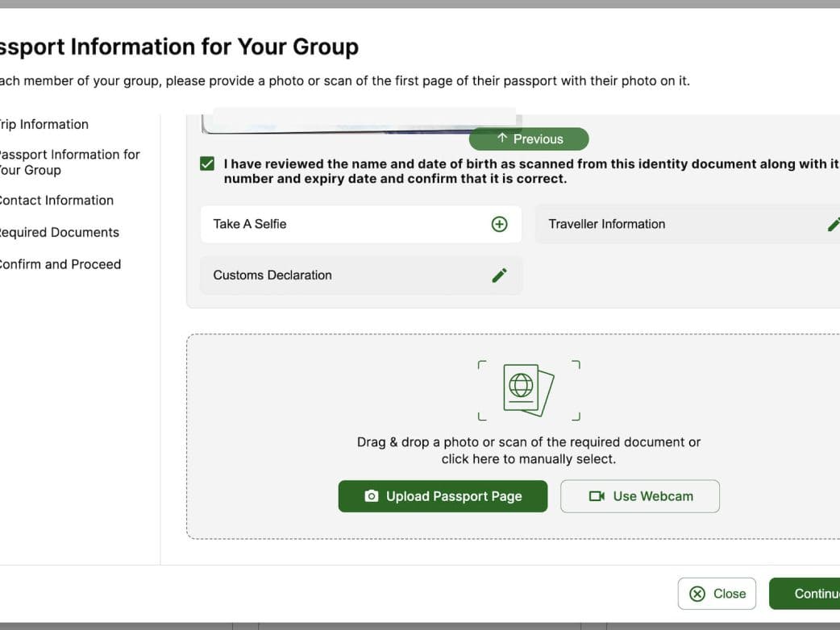Viewport: 840px width, 630px height.
Task: Open the Customs Declaration row
Action: coord(272,276)
